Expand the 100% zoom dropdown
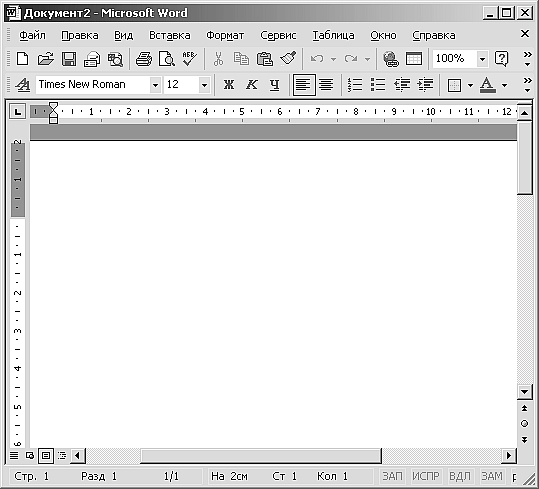 (482, 59)
